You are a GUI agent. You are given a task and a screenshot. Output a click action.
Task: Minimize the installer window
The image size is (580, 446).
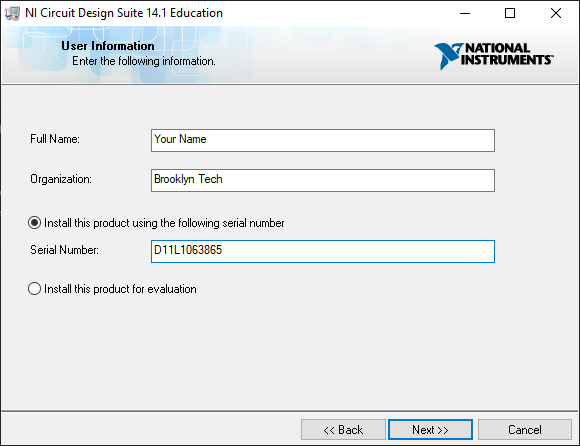[x=465, y=13]
